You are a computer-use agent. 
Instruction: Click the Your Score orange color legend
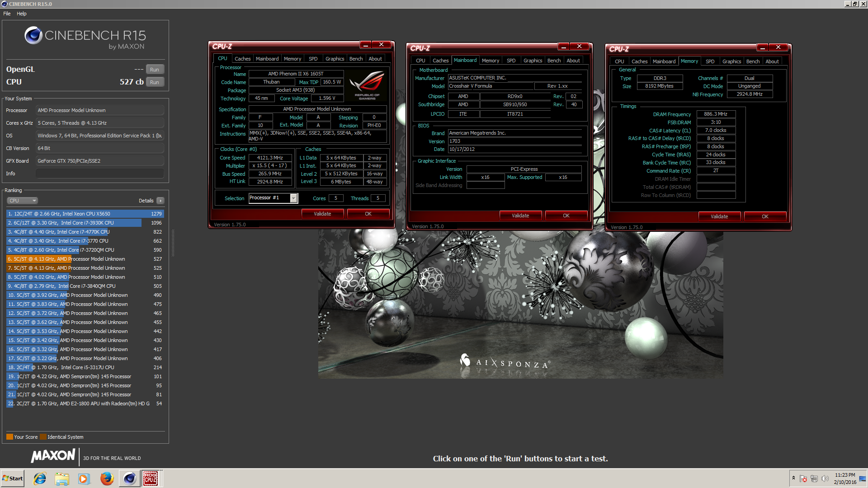9,437
